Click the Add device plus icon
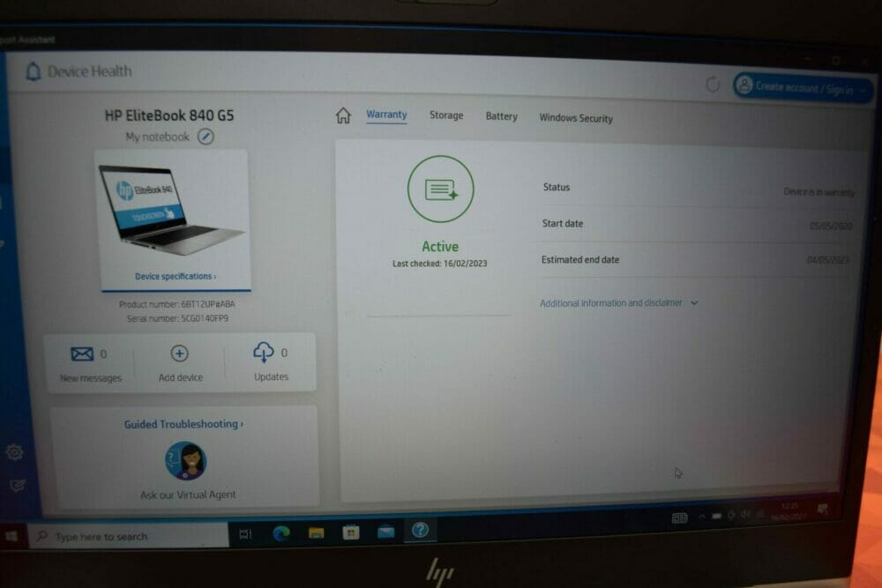 tap(179, 354)
